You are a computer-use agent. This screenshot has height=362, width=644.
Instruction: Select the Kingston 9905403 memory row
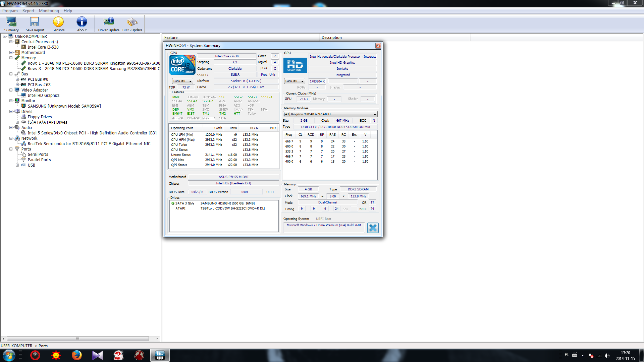point(94,63)
